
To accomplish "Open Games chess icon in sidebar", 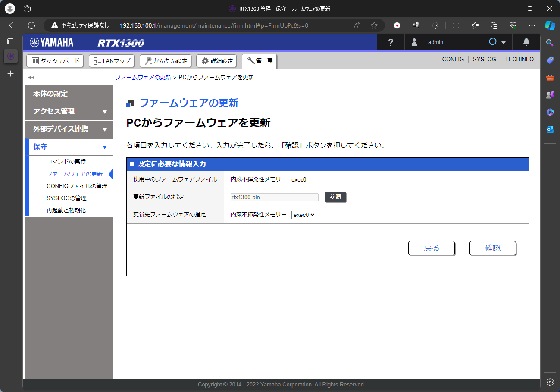I will 550,94.
